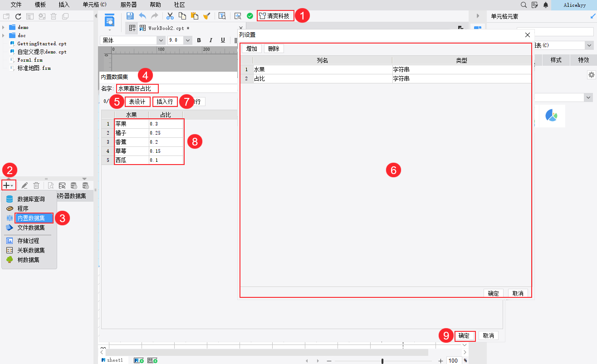Open the 插入 menu

click(x=64, y=5)
